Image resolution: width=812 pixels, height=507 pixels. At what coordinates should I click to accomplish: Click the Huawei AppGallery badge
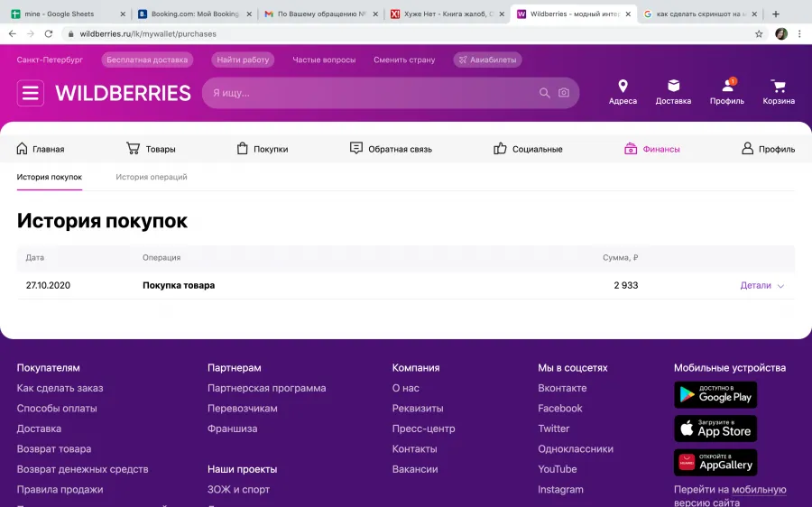click(x=715, y=463)
